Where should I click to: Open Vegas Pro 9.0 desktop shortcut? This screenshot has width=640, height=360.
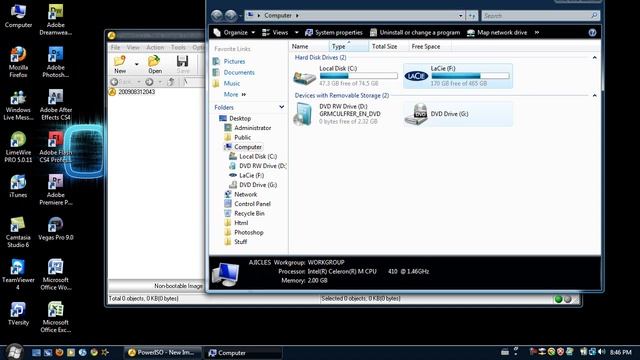[x=56, y=229]
